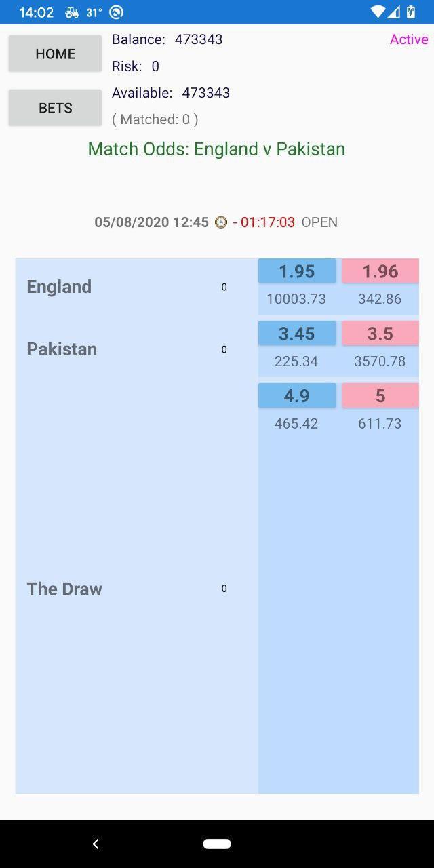Select England back odds 1.95
This screenshot has height=868, width=434.
[x=297, y=271]
